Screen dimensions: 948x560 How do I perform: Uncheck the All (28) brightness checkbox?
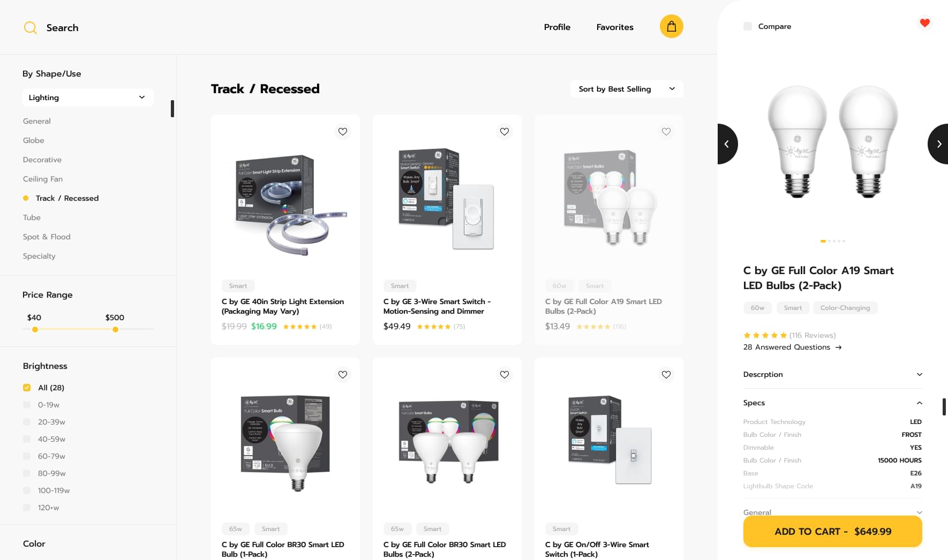27,388
